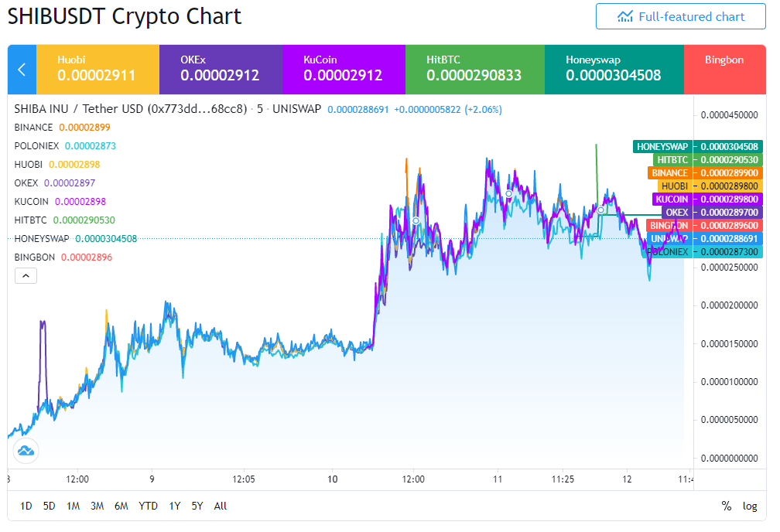
Task: Select the Honeyswap price tile
Action: (614, 70)
